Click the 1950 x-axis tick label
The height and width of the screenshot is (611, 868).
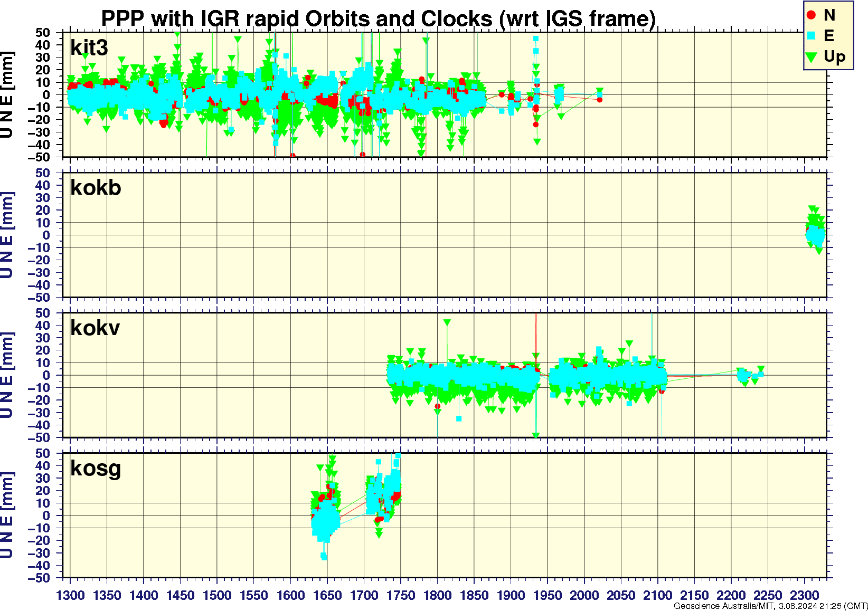(x=548, y=595)
